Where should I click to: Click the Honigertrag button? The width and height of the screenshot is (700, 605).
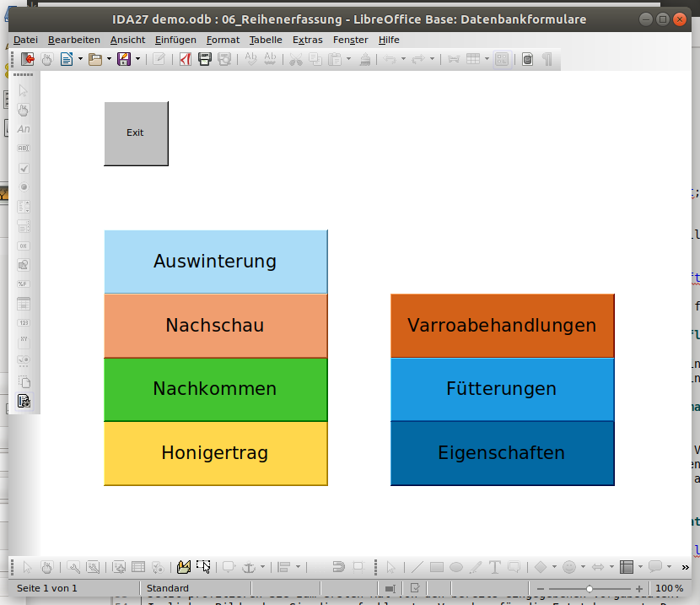(x=216, y=453)
